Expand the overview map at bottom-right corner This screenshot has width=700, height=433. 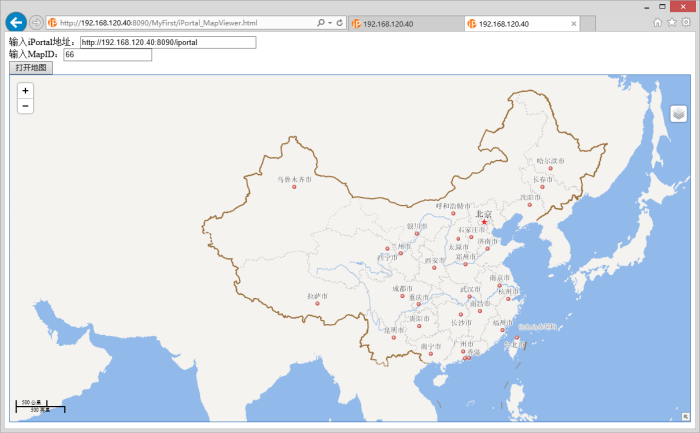tap(686, 415)
